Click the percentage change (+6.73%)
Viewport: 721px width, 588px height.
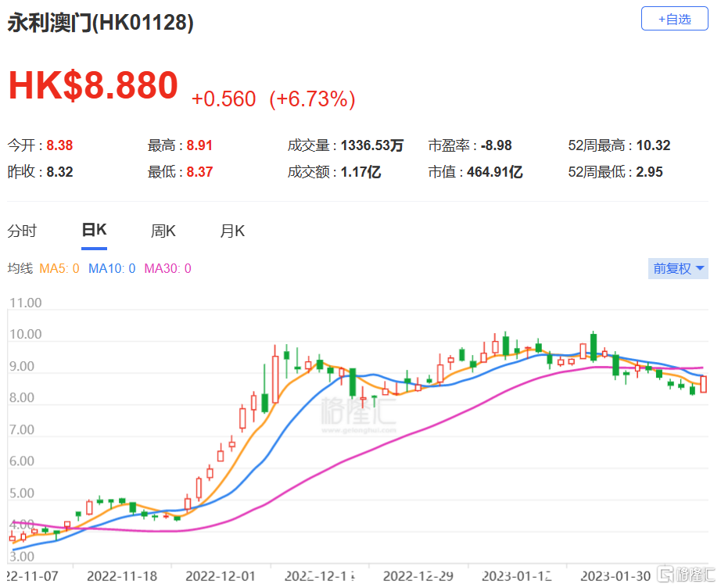(312, 99)
